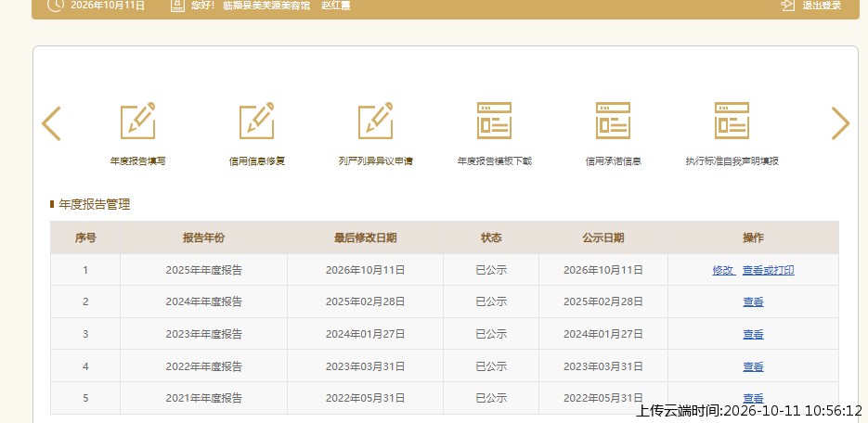The height and width of the screenshot is (423, 868).
Task: Click 查看 for 2022年年度报告
Action: coord(754,366)
